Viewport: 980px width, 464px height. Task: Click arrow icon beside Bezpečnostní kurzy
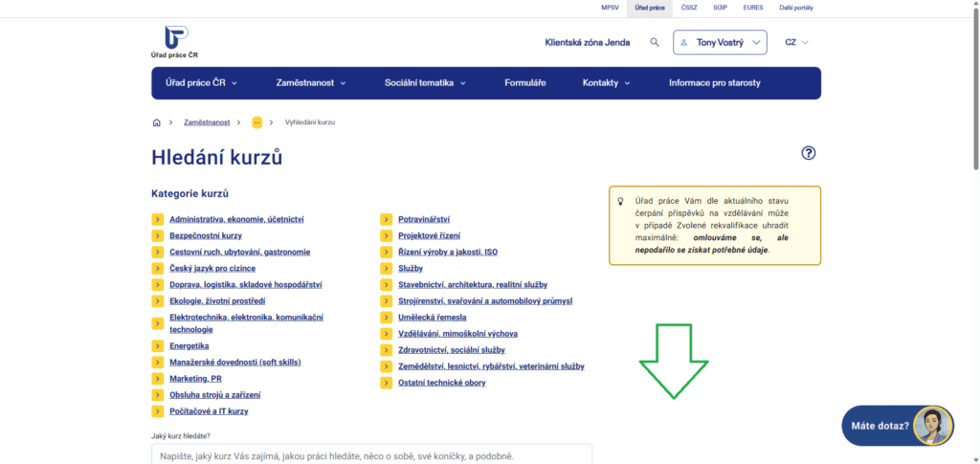158,235
